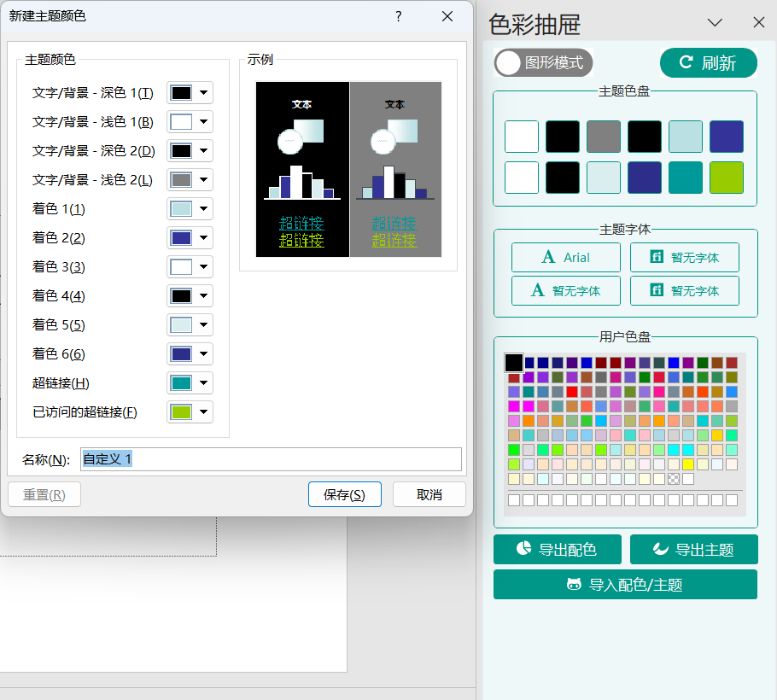Select large black swatch in 用户色盘

coord(514,363)
